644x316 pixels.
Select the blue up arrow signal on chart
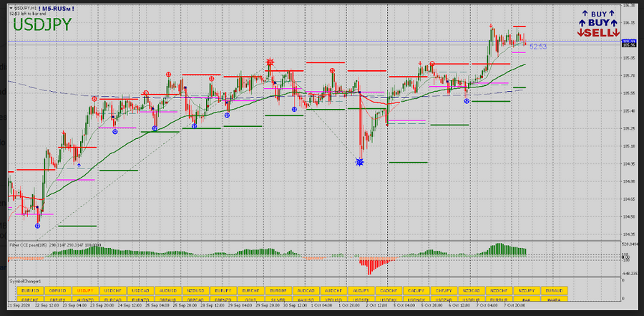(x=79, y=165)
